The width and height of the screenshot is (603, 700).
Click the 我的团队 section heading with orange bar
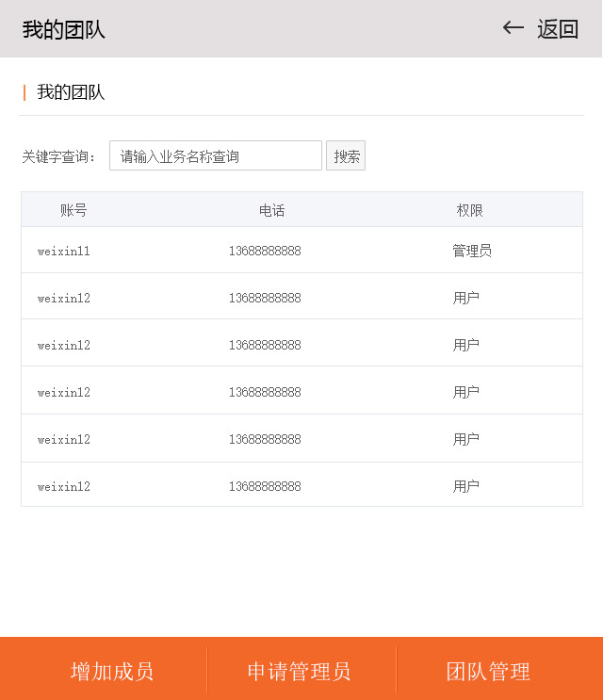[x=71, y=92]
